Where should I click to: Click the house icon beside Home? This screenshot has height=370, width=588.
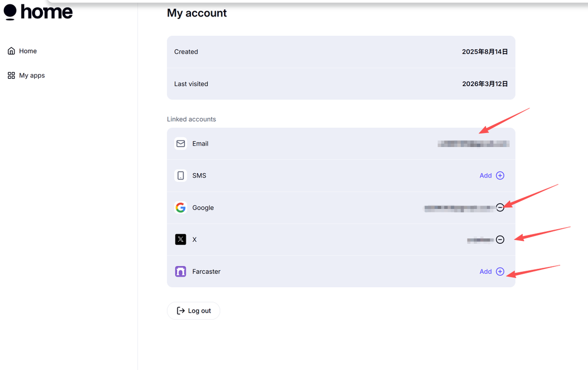pyautogui.click(x=11, y=51)
